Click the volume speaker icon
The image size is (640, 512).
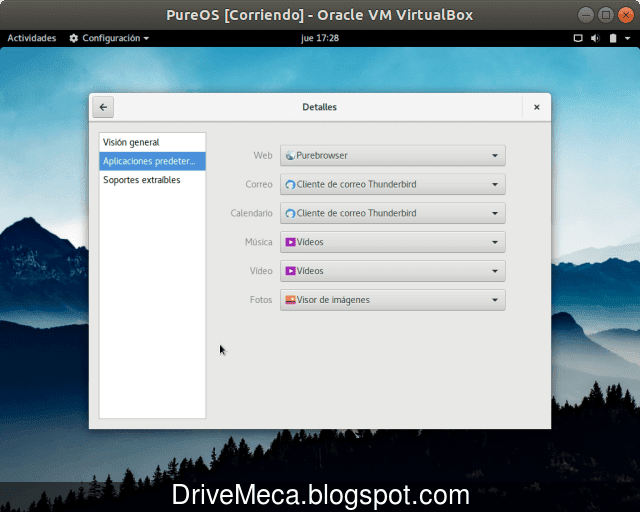[x=596, y=38]
